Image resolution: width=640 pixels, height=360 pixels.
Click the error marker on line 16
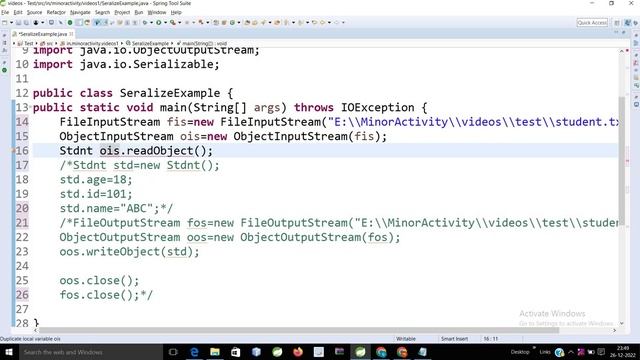(13, 151)
